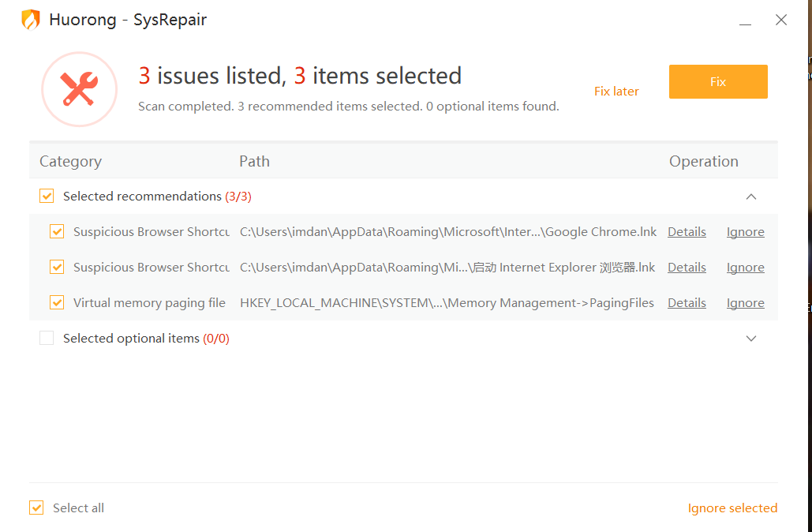Click the Fix later option
Viewport: 812px width, 532px height.
(616, 91)
